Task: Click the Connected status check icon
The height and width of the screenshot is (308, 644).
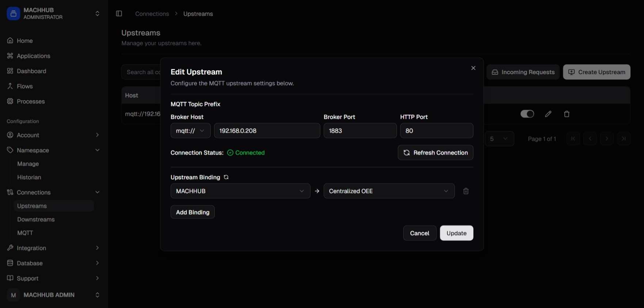Action: point(230,153)
